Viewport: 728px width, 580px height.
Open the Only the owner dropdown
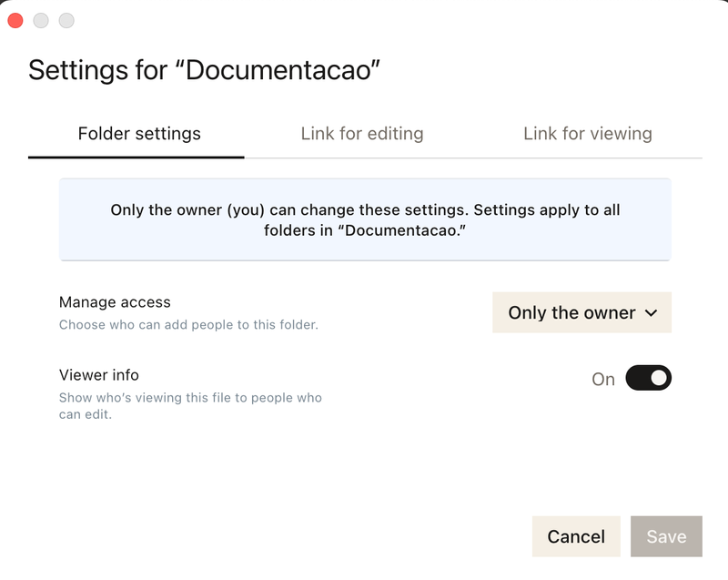coord(581,312)
